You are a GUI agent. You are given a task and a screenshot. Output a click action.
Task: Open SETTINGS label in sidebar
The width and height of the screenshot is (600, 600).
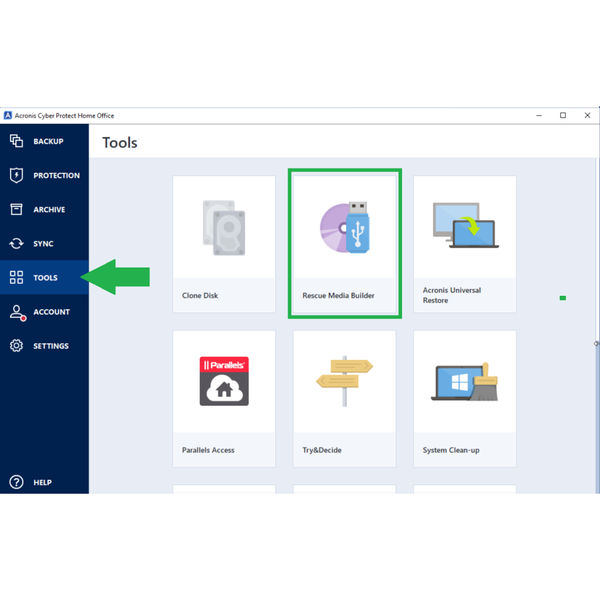tap(51, 346)
